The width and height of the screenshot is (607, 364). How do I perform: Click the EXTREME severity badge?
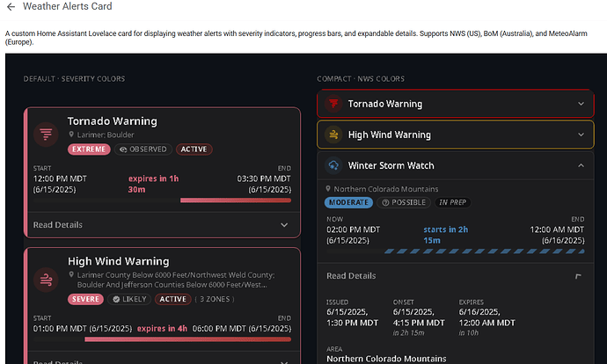[89, 149]
